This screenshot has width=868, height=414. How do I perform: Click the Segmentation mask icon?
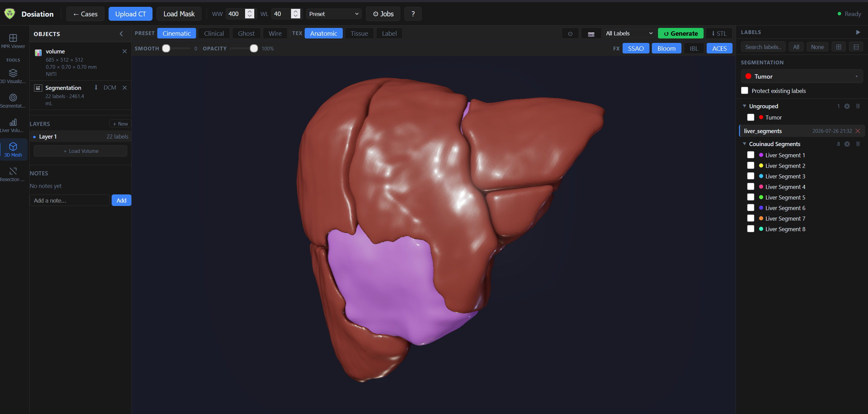38,88
